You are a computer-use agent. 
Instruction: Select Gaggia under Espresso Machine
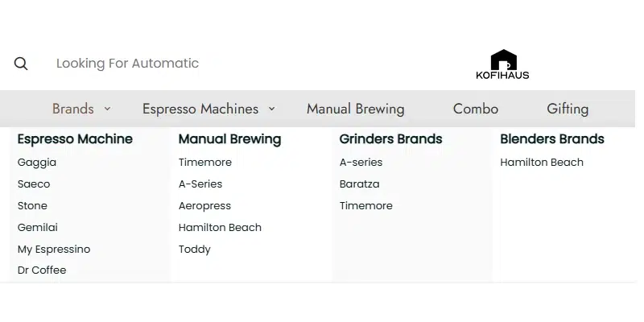[37, 163]
